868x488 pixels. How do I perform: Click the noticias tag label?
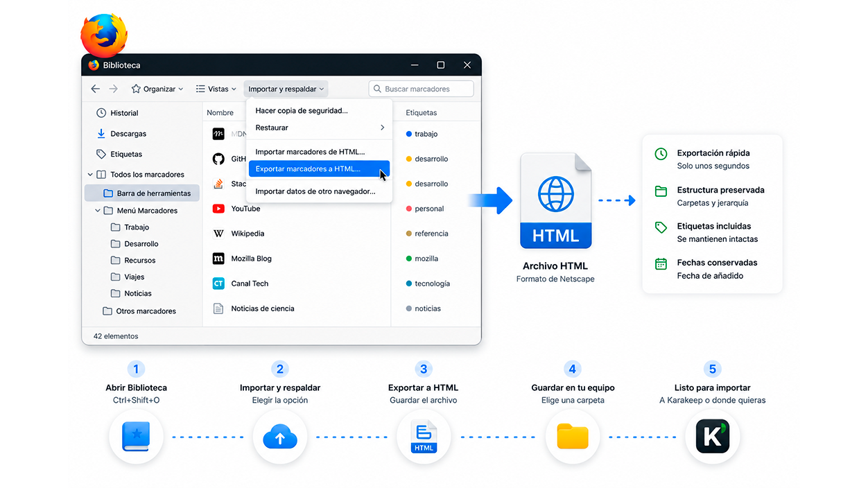point(428,308)
